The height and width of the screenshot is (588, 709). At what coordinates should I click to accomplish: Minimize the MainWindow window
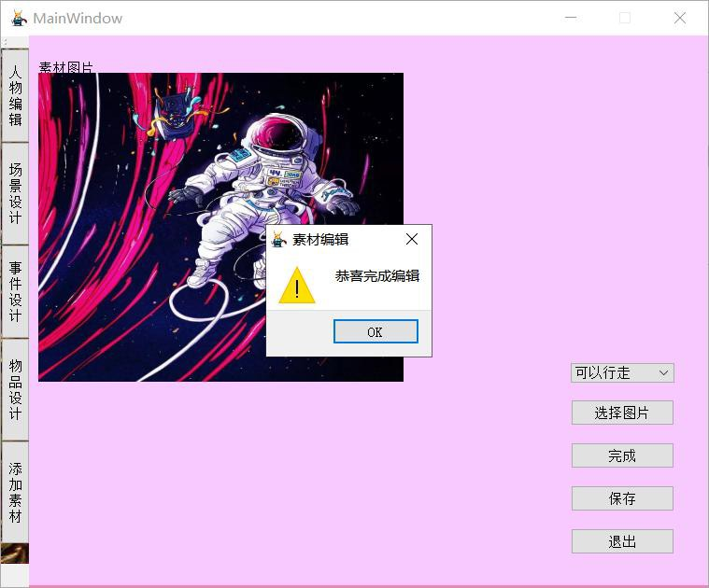pos(571,18)
